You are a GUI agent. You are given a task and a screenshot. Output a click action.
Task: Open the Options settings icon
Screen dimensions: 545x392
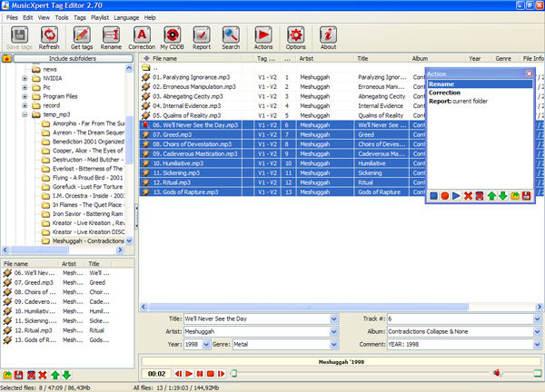tap(295, 37)
